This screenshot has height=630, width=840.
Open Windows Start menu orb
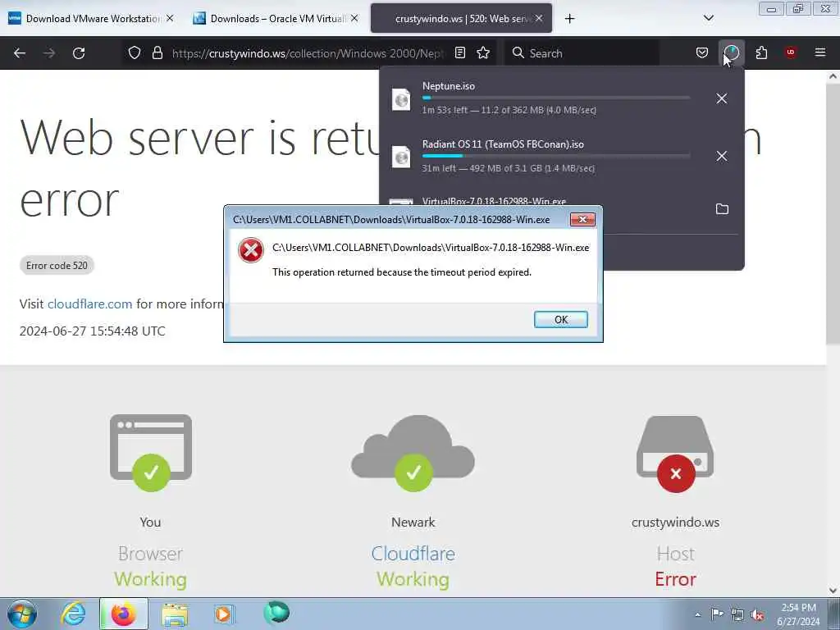point(22,614)
